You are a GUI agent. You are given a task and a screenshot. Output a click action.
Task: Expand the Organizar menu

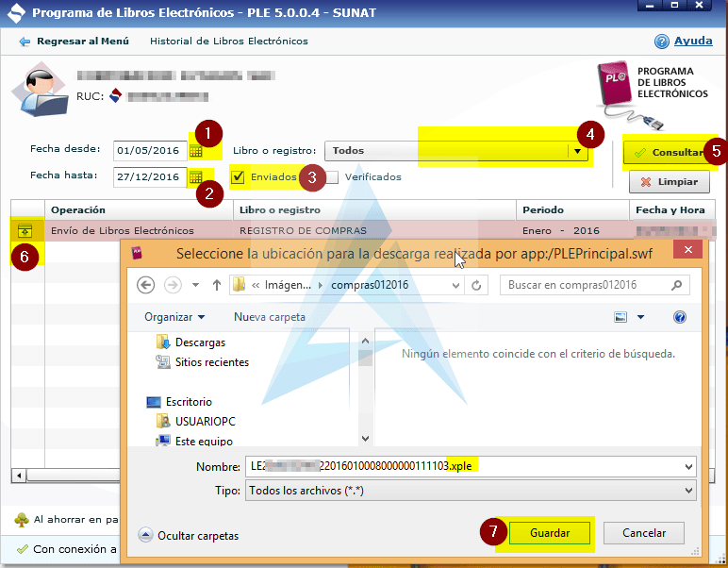[x=174, y=317]
